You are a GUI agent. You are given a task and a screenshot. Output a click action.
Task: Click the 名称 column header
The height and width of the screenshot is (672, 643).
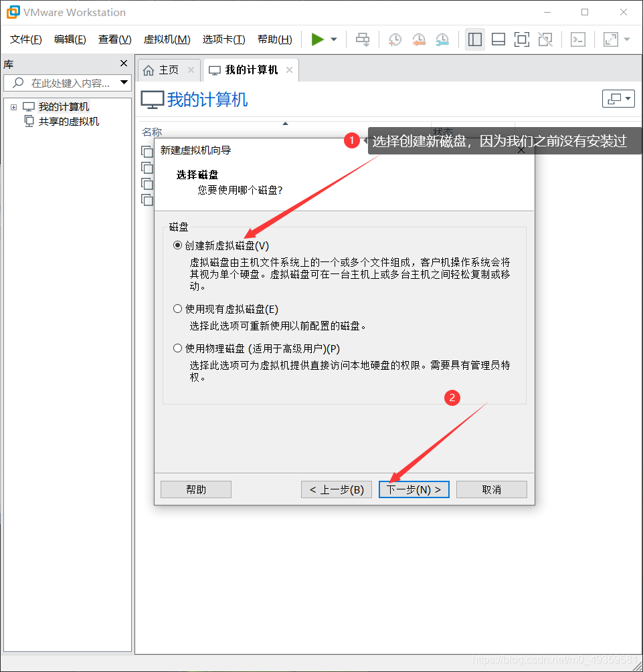coord(152,132)
